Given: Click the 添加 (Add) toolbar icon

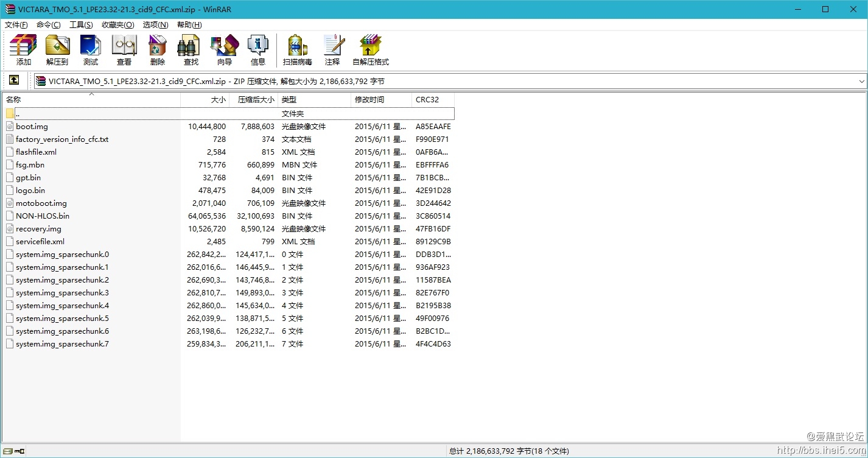Looking at the screenshot, I should click(x=23, y=45).
